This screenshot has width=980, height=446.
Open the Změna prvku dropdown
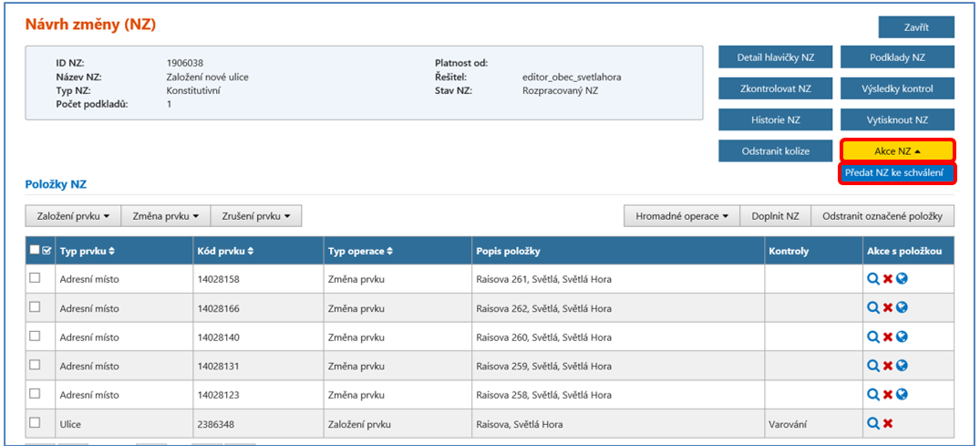[x=165, y=216]
